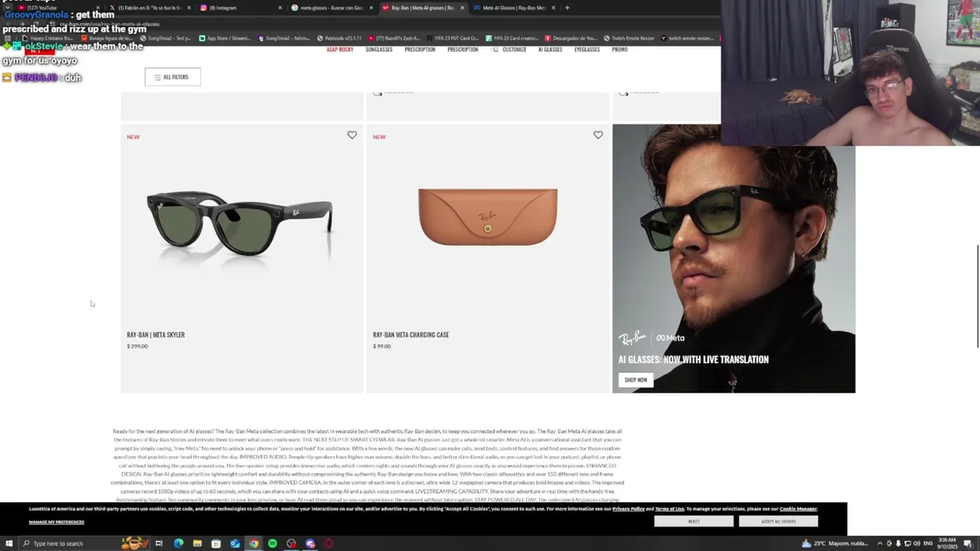Open the ASAP Rocky menu item
Screen dimensions: 980x551
pyautogui.click(x=340, y=49)
